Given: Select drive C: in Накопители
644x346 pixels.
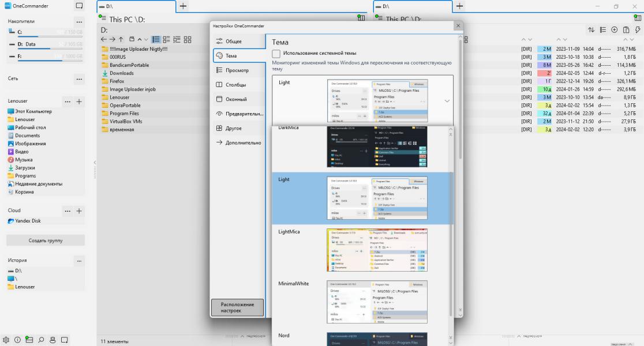Looking at the screenshot, I should pos(45,32).
